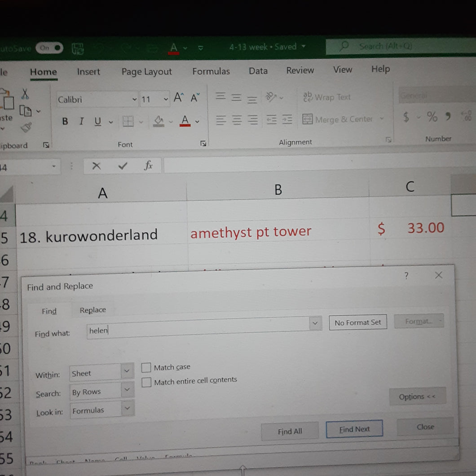476x476 pixels.
Task: Open the Insert Function fx button
Action: (148, 165)
